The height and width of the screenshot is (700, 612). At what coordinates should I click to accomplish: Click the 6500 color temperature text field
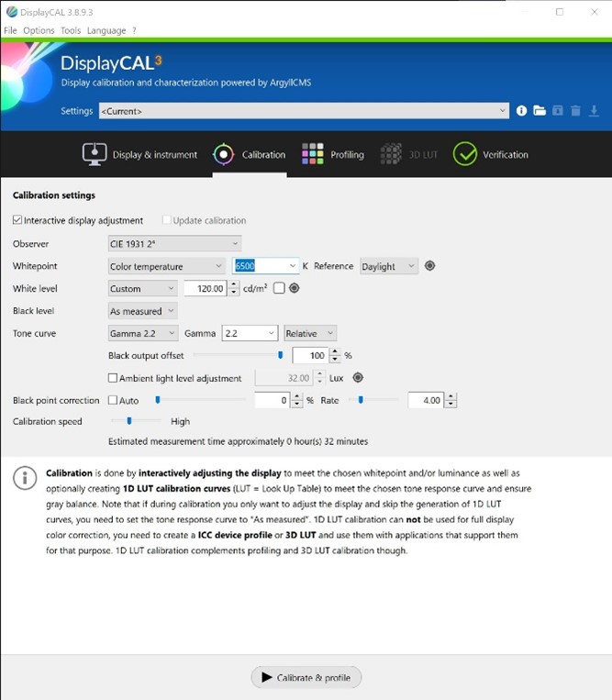coord(260,266)
